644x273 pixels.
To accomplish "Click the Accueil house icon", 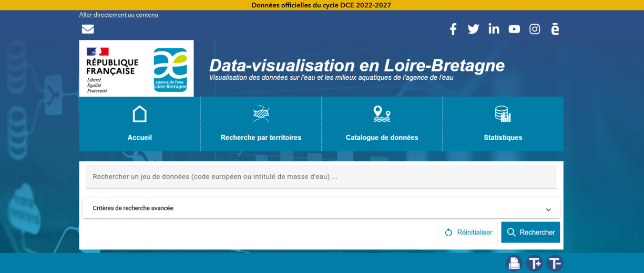I will pos(140,114).
